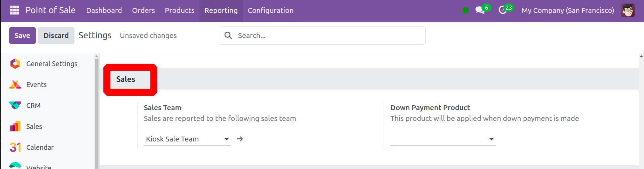Select Events in the settings sidebar

tap(36, 85)
